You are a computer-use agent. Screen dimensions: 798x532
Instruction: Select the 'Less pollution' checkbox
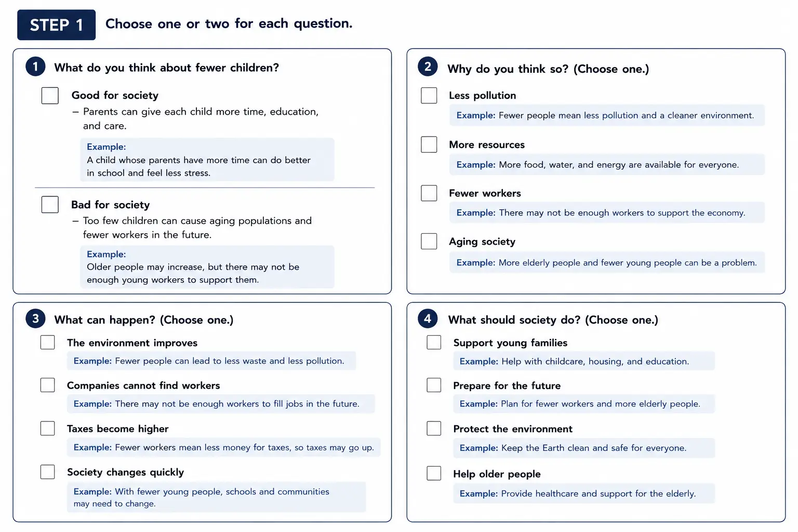point(429,96)
